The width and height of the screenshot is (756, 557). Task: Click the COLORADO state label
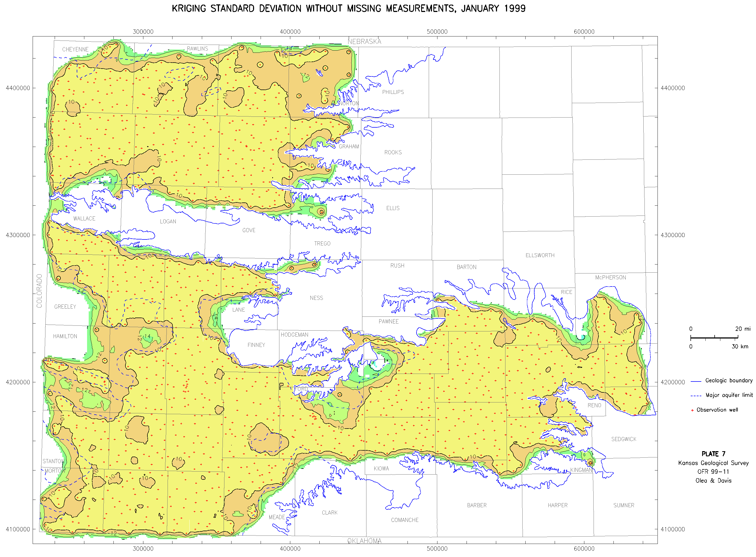[39, 291]
